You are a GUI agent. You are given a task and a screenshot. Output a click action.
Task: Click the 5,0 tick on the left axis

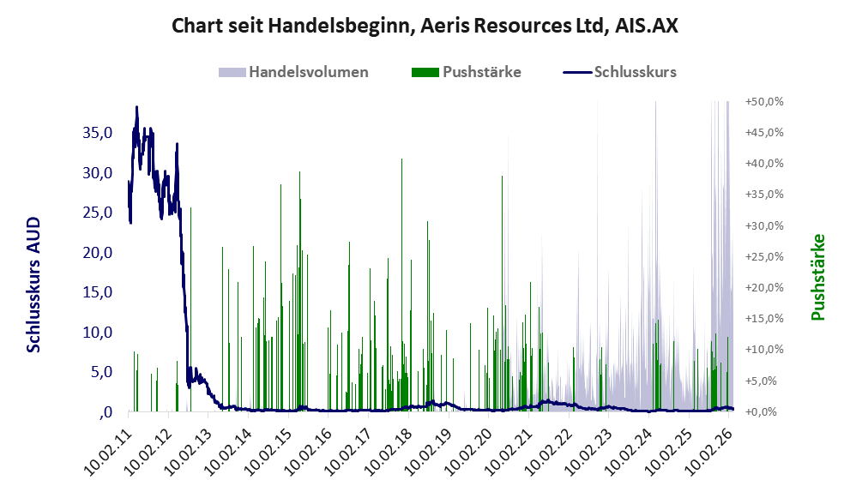point(100,372)
